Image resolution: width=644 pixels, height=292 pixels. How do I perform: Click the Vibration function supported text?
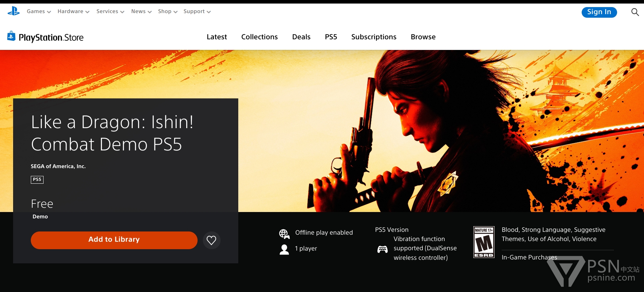click(425, 248)
